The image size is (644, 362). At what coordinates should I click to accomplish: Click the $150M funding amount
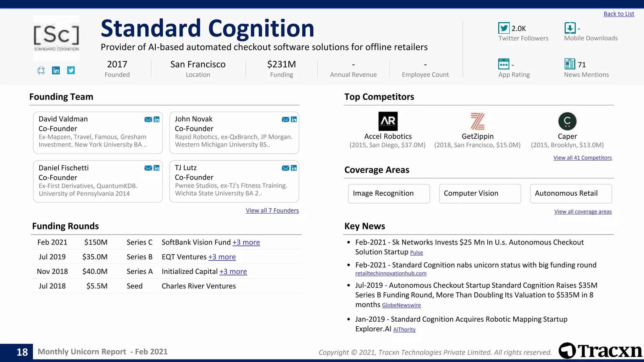coord(96,242)
